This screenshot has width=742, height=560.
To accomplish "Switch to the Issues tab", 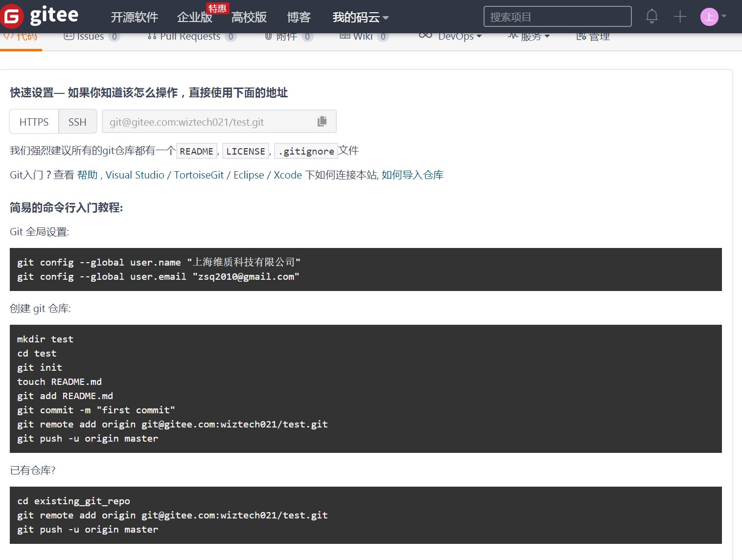I will point(92,37).
